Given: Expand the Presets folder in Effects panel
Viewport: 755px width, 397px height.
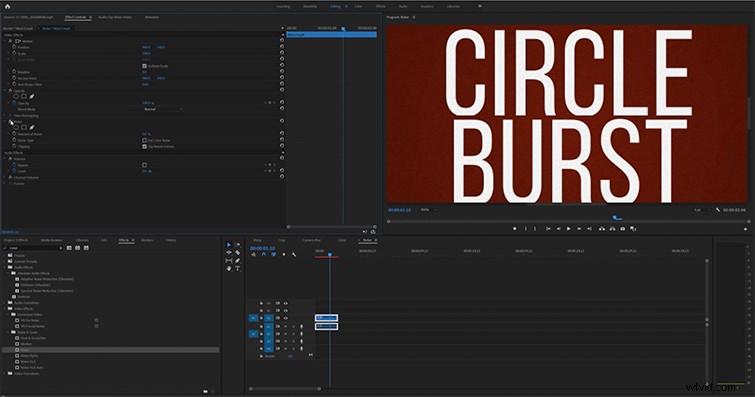Looking at the screenshot, I should coord(5,255).
